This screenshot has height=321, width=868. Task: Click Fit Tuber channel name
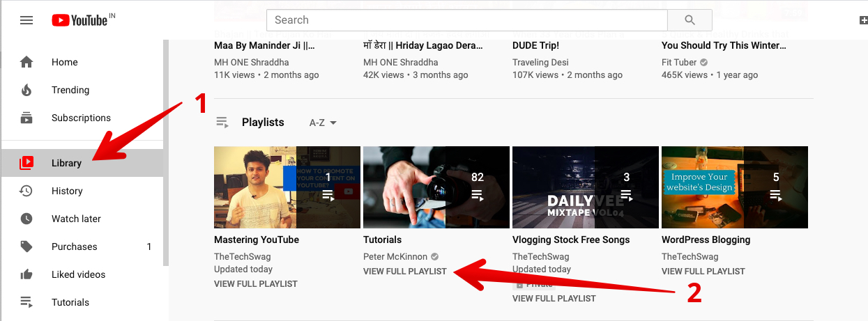tap(680, 62)
